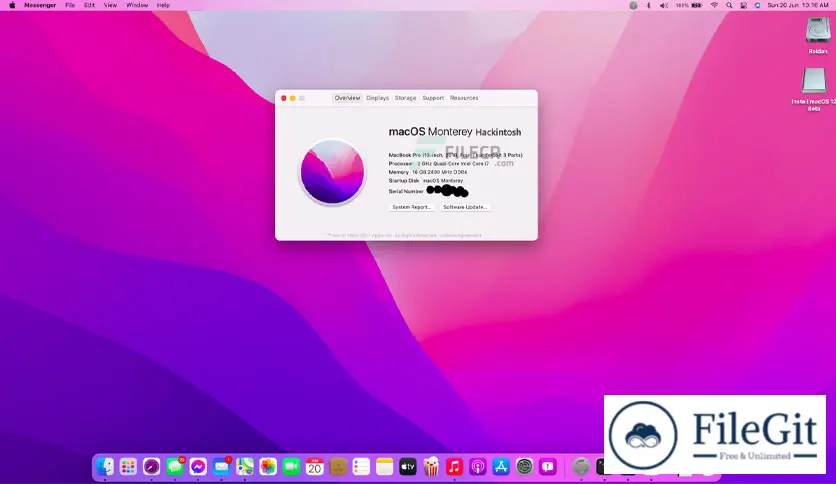Switch to the Storage tab
The width and height of the screenshot is (836, 484).
point(405,98)
